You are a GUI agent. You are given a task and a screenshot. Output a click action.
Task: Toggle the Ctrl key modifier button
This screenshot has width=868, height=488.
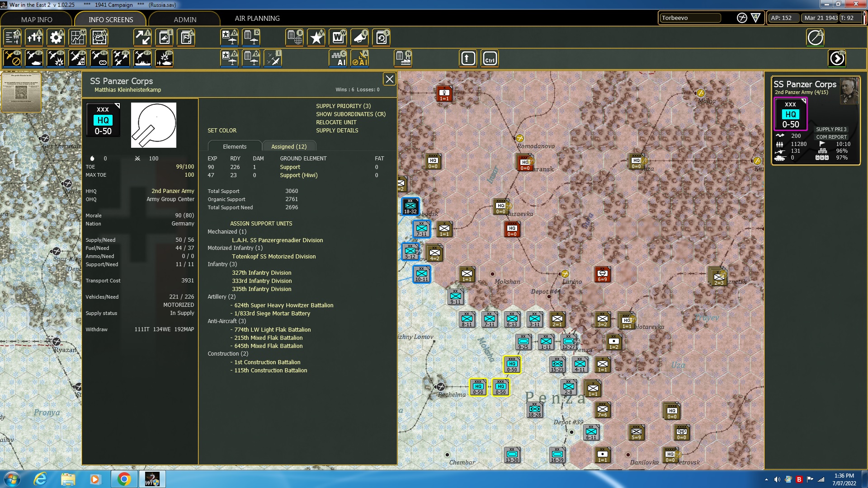tap(490, 59)
